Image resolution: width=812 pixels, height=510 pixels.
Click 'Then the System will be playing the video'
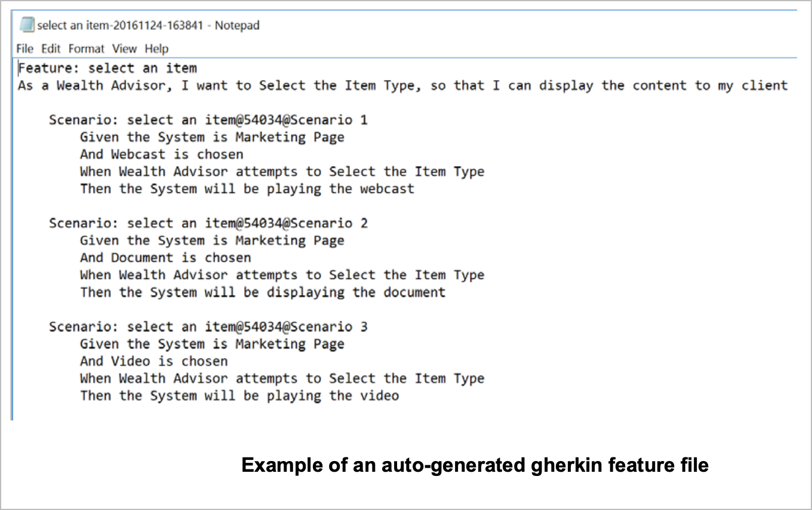point(239,396)
